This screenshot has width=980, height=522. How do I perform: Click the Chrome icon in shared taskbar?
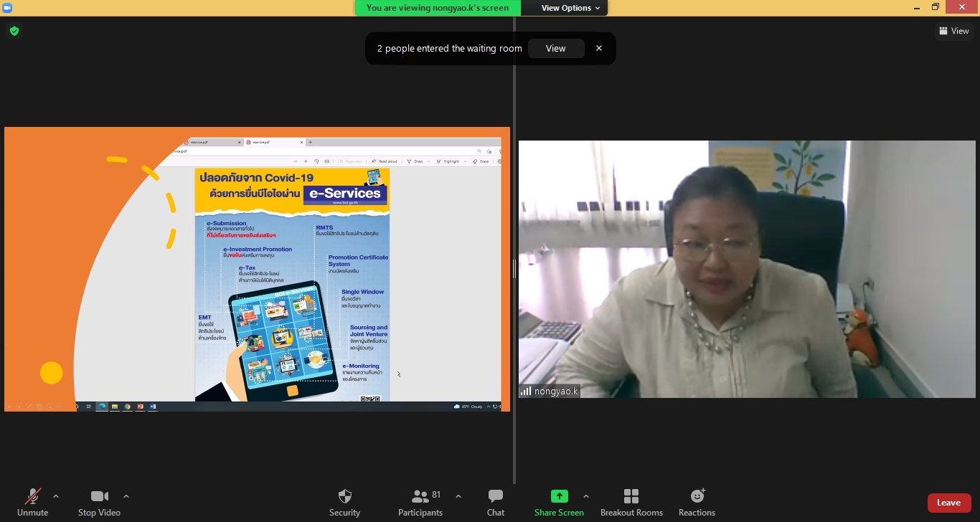tap(127, 407)
